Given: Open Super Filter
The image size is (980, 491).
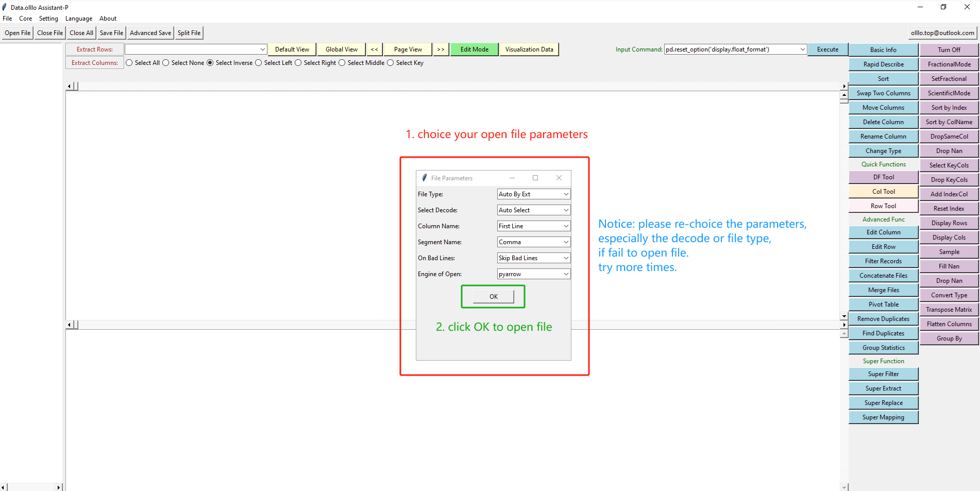Looking at the screenshot, I should 883,374.
